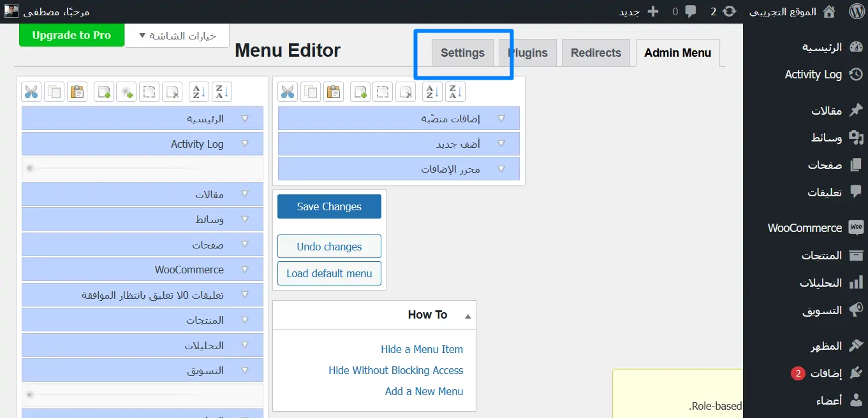This screenshot has height=418, width=868.
Task: Open the Hide a Menu Item link
Action: [422, 349]
